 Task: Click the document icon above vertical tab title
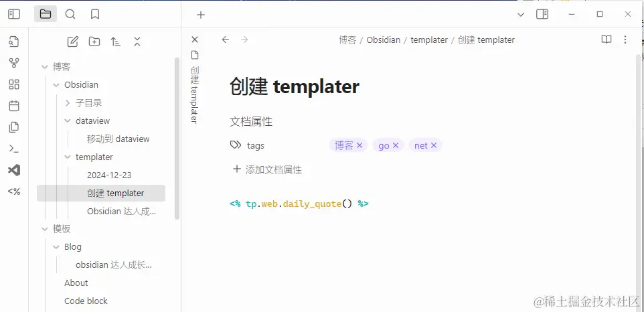195,55
